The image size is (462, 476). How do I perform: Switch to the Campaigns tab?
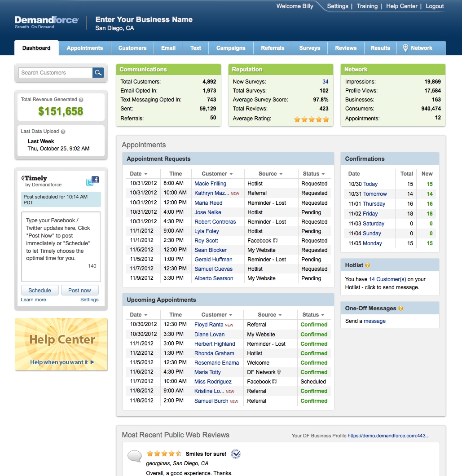pyautogui.click(x=231, y=48)
